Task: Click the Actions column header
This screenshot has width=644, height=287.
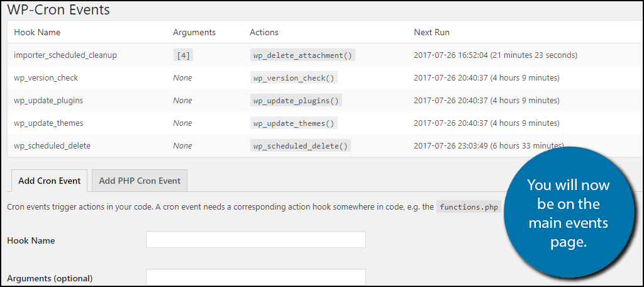Action: click(264, 32)
